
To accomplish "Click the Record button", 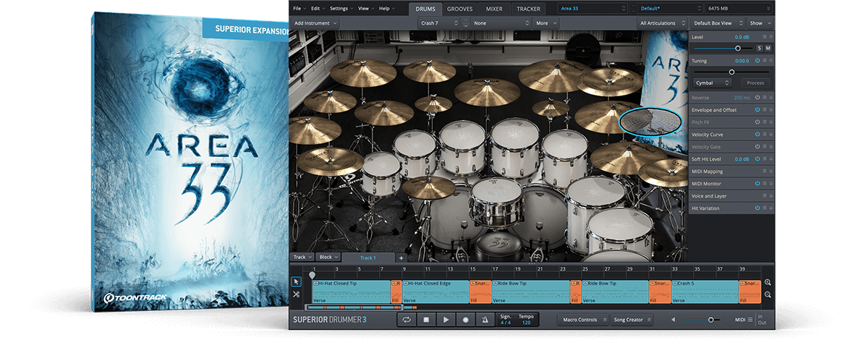I will 466,319.
